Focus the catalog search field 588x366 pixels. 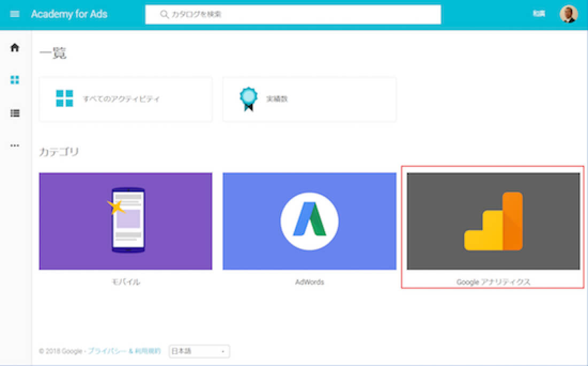(293, 14)
